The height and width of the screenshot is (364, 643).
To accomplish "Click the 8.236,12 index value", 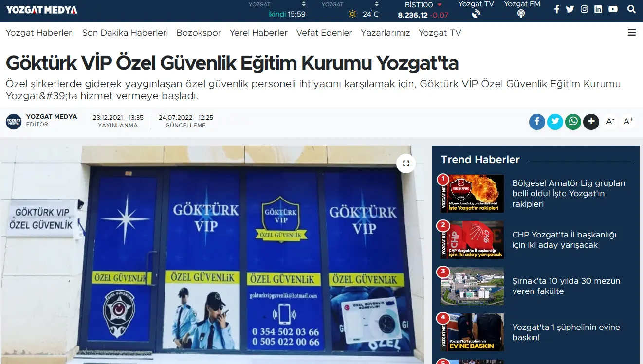I will [x=413, y=15].
